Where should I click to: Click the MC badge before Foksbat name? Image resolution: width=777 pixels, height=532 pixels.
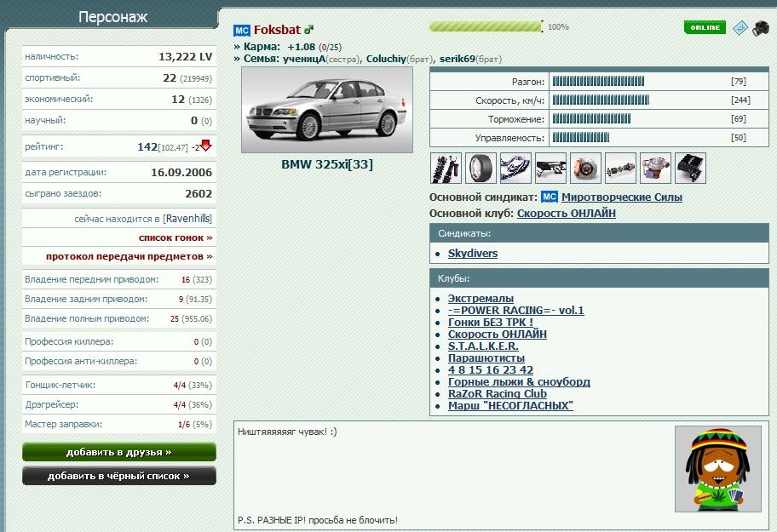point(242,31)
